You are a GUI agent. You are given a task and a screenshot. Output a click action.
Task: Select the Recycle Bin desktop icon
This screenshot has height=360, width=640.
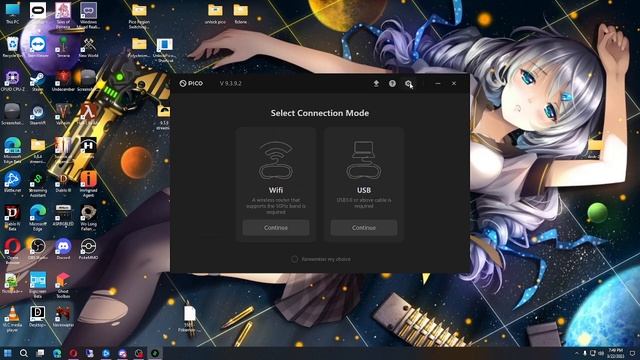coord(12,47)
